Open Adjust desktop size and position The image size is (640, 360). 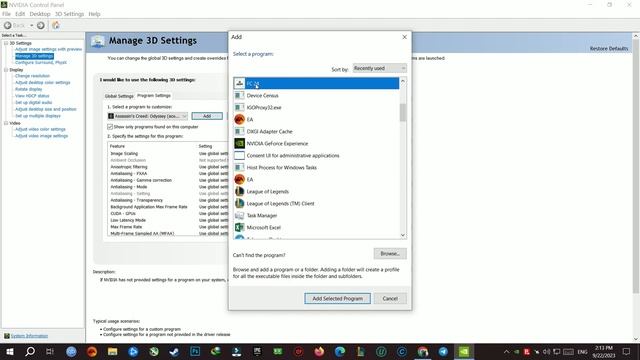click(46, 109)
